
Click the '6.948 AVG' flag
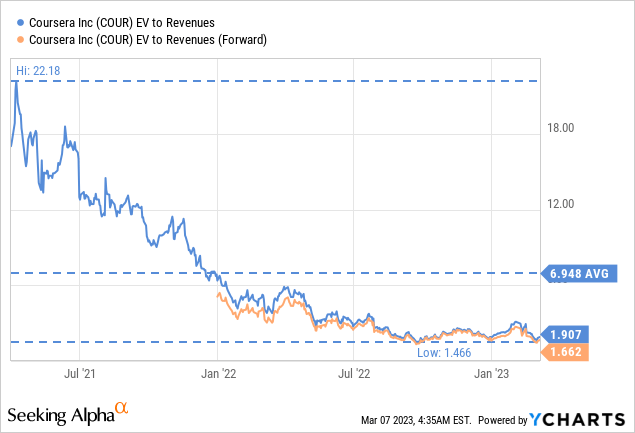point(579,274)
